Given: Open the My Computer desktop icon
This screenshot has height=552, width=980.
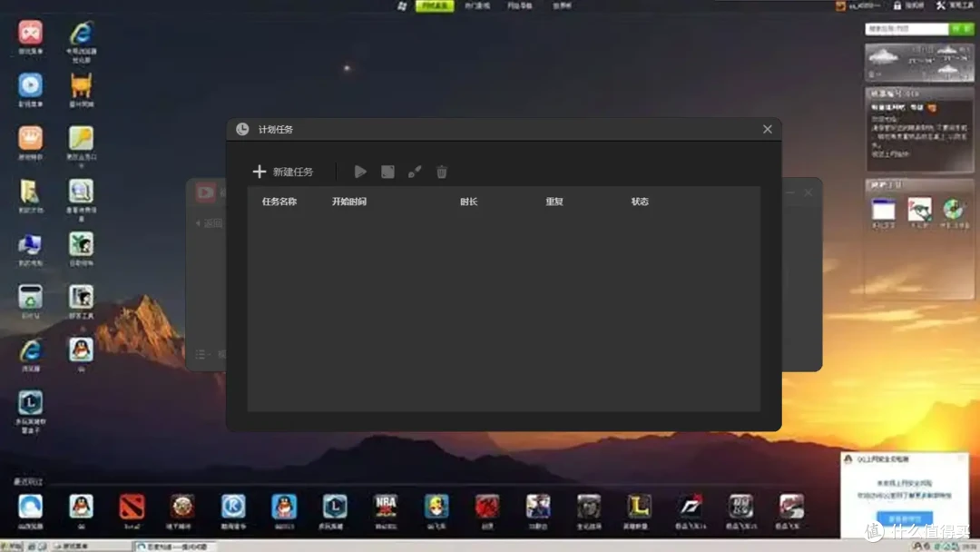Looking at the screenshot, I should pos(30,245).
